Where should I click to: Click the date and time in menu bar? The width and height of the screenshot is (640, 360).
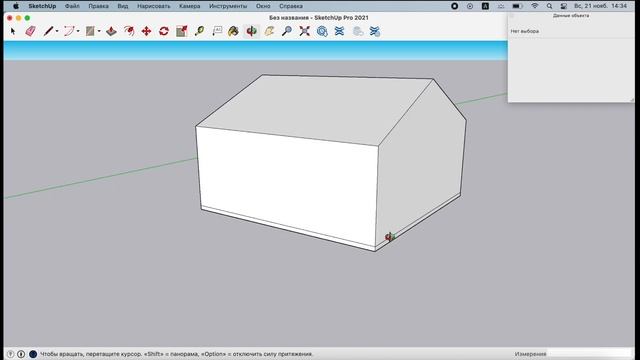tap(600, 6)
